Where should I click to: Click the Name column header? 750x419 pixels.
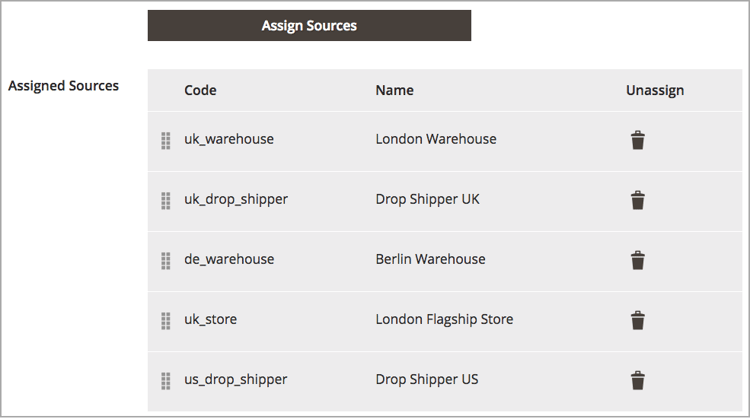pos(394,90)
